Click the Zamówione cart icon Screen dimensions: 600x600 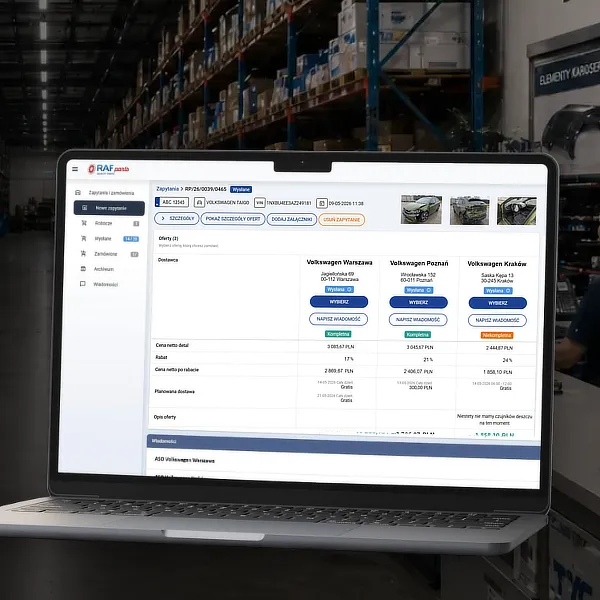coord(83,253)
